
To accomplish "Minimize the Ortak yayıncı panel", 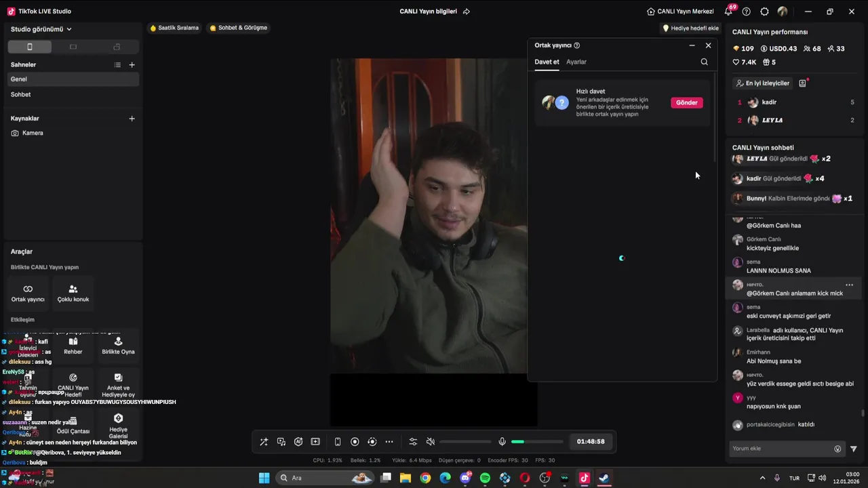I will pos(692,45).
